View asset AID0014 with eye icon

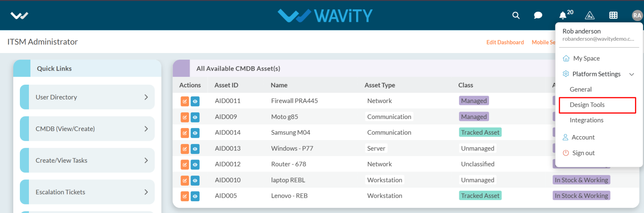[195, 133]
